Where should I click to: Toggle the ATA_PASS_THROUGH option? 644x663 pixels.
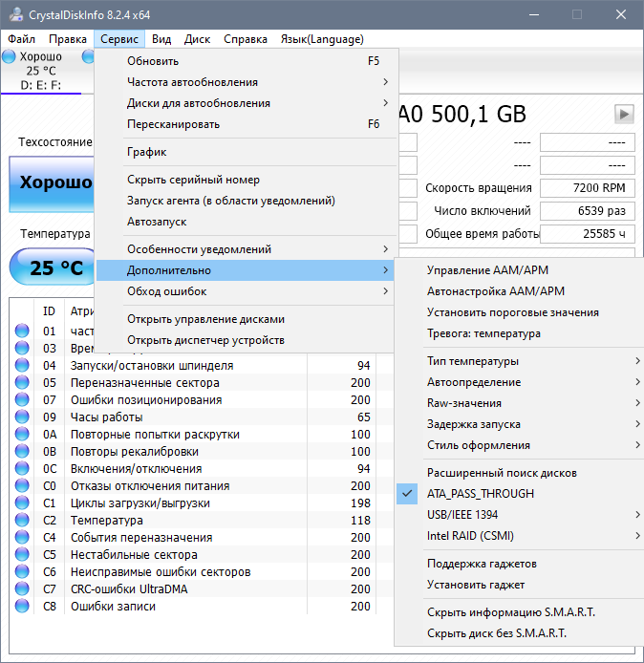click(x=480, y=494)
